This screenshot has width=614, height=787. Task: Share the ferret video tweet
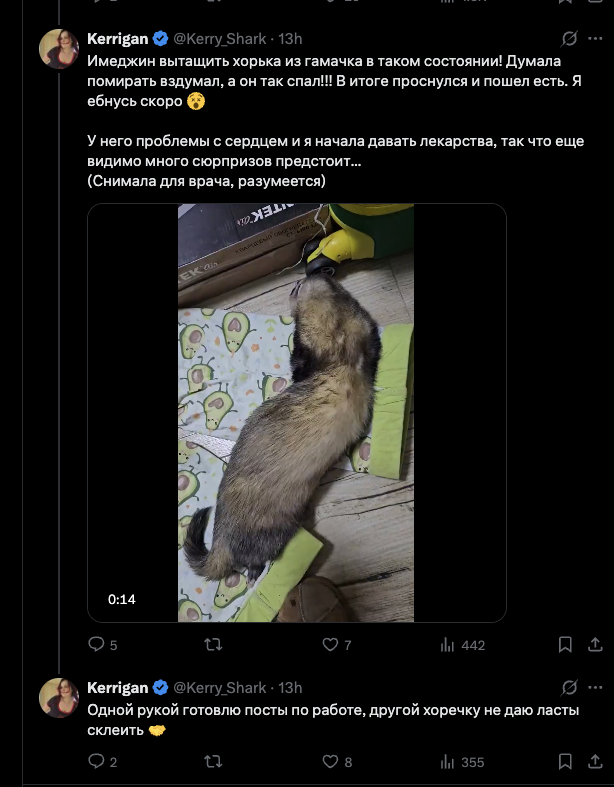coord(594,645)
